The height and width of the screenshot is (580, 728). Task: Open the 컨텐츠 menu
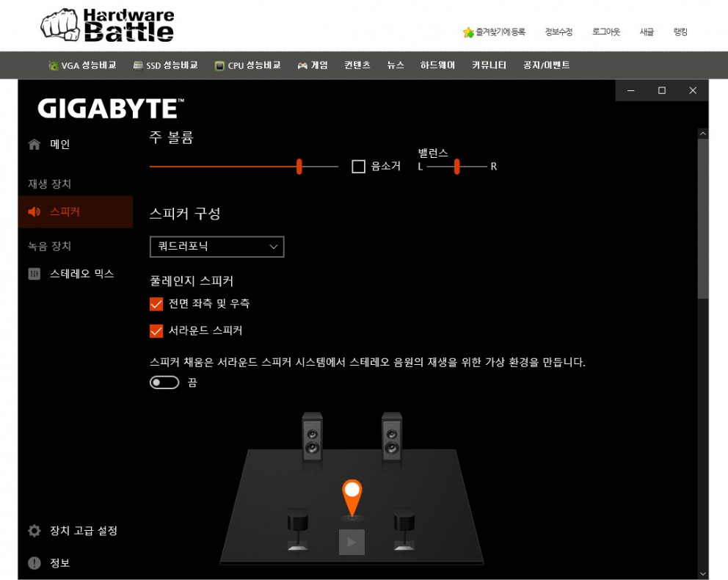tap(357, 65)
